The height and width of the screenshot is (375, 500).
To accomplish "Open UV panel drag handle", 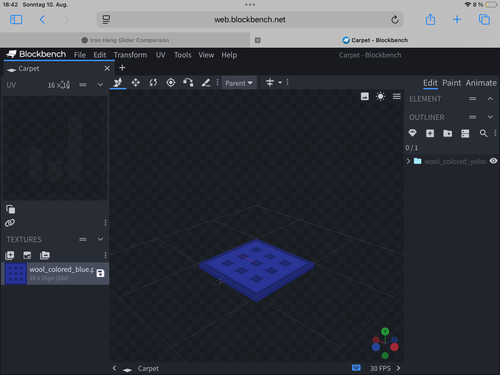I will click(83, 85).
